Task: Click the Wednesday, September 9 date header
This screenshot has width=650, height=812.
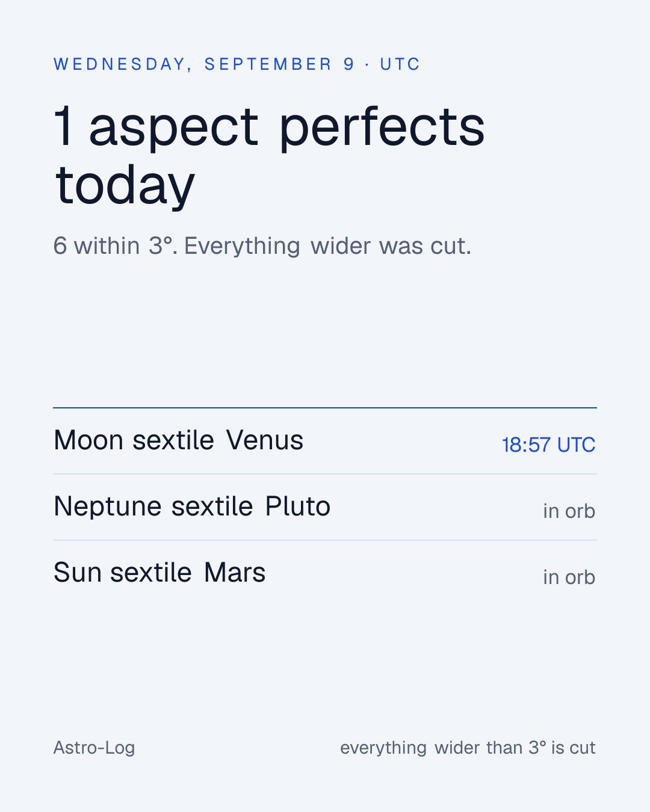Action: (x=237, y=64)
